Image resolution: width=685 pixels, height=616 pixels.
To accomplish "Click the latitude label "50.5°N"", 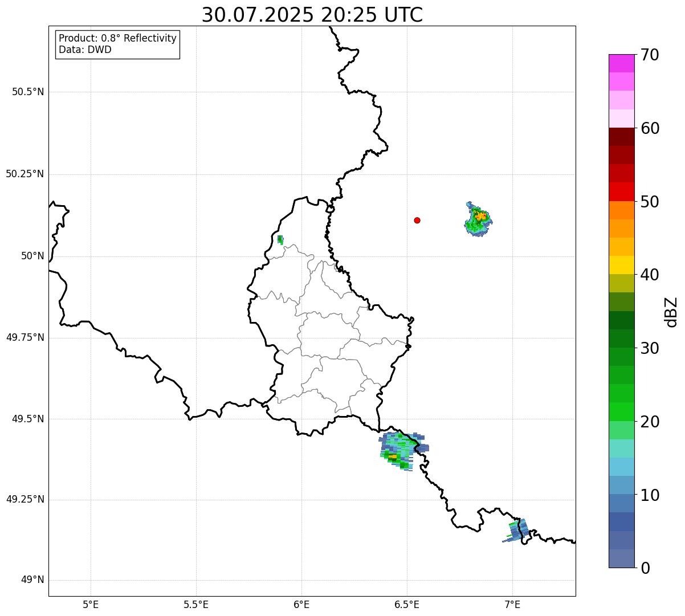I will point(28,92).
